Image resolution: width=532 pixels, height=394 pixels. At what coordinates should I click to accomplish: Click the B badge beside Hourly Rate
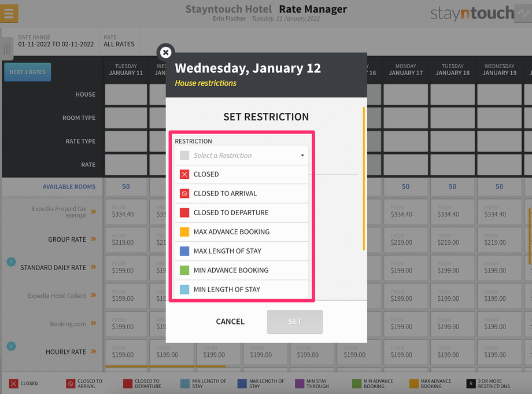coord(11,346)
